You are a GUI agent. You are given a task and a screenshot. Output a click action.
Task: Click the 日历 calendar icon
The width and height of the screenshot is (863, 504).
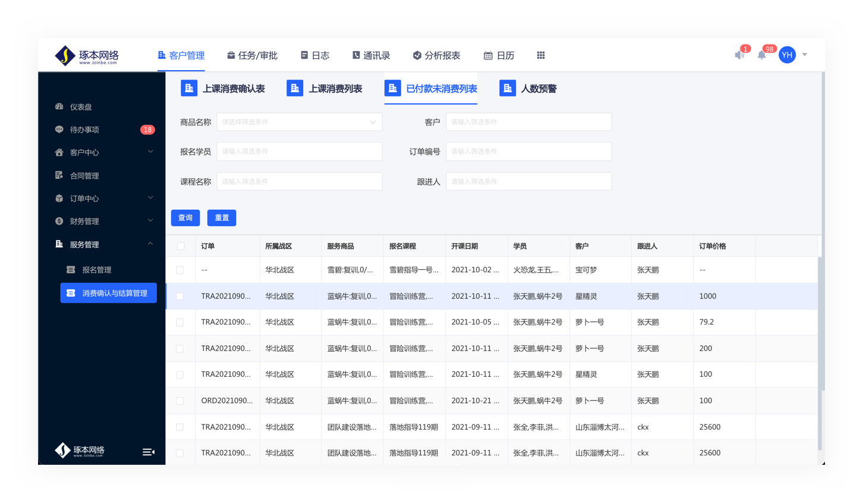488,55
